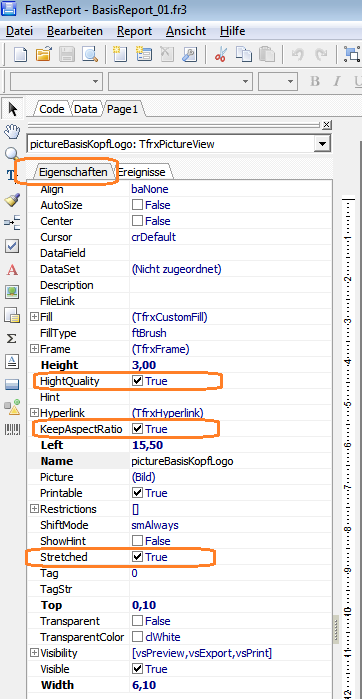Image resolution: width=362 pixels, height=699 pixels.
Task: Click the Save floppy disk icon
Action: (67, 54)
